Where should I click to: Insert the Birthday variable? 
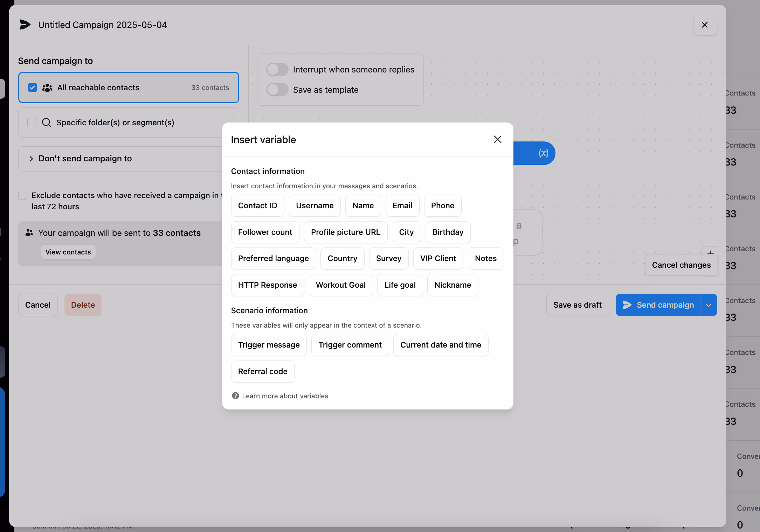(448, 232)
